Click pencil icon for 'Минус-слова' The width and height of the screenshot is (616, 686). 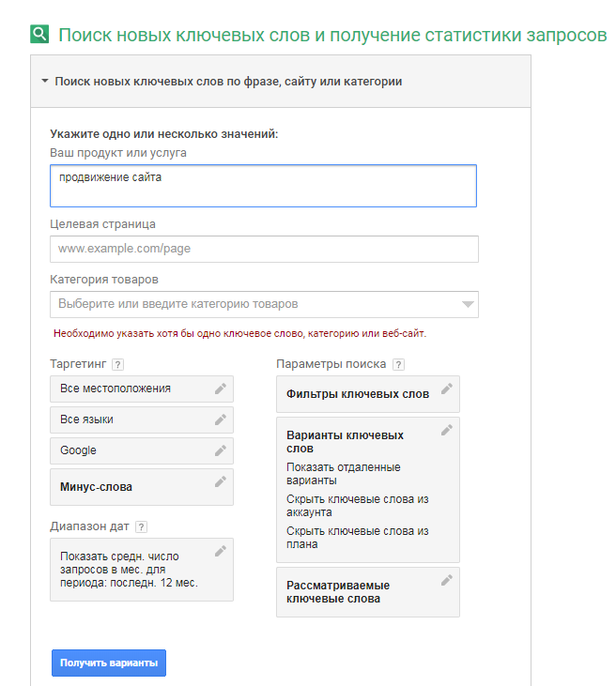221,481
